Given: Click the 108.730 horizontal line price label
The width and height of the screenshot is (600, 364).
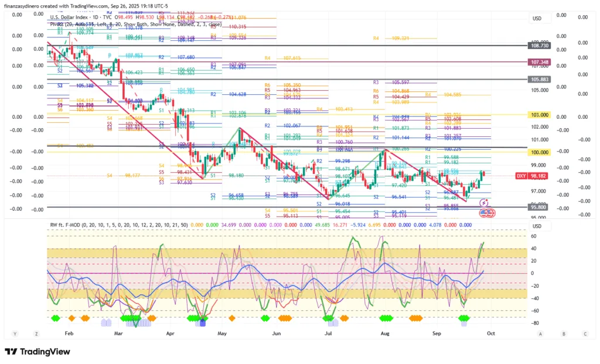Looking at the screenshot, I should point(539,45).
